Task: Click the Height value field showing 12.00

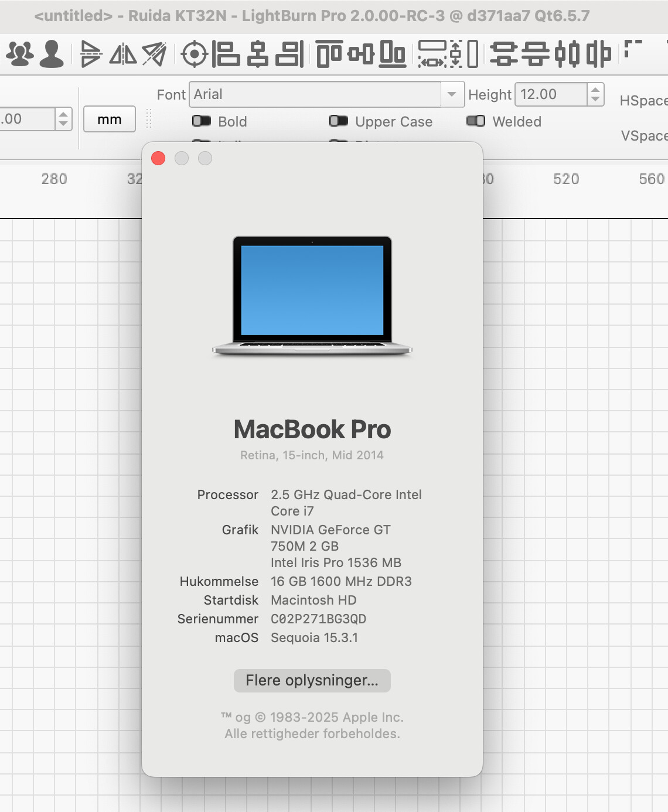Action: pyautogui.click(x=551, y=94)
